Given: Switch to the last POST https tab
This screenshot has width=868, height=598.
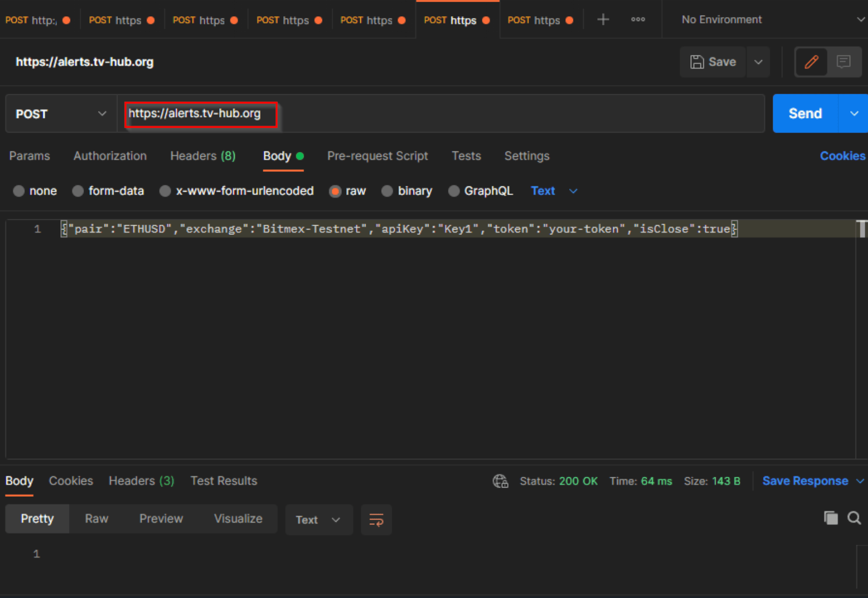Looking at the screenshot, I should pyautogui.click(x=541, y=20).
